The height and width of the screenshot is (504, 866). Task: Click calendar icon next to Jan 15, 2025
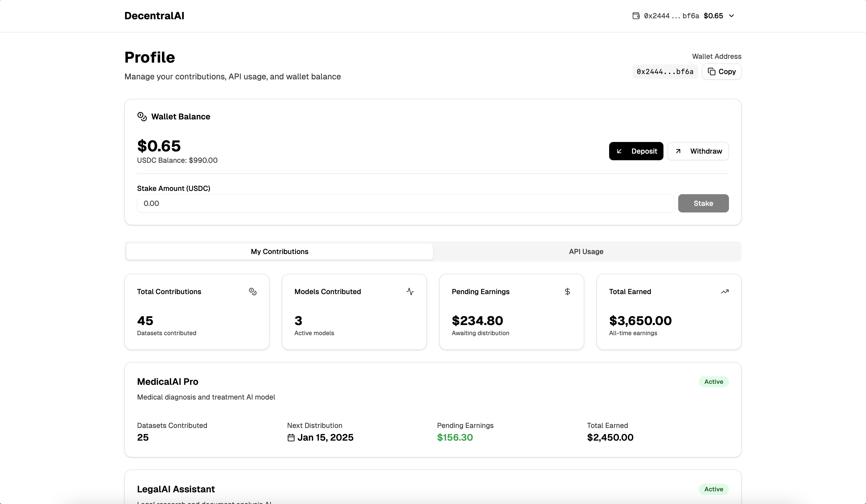[x=291, y=437]
